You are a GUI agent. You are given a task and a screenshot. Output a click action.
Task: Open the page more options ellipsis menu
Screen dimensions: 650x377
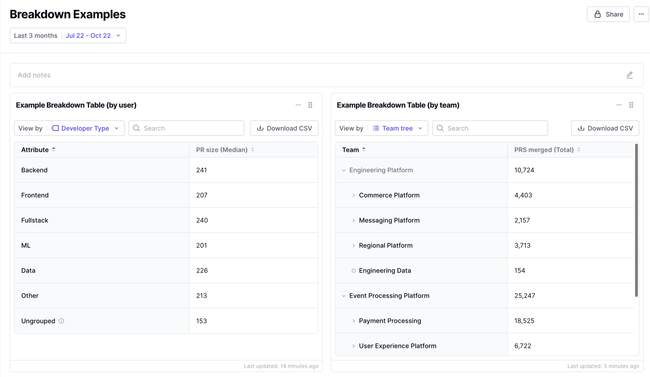coord(641,14)
